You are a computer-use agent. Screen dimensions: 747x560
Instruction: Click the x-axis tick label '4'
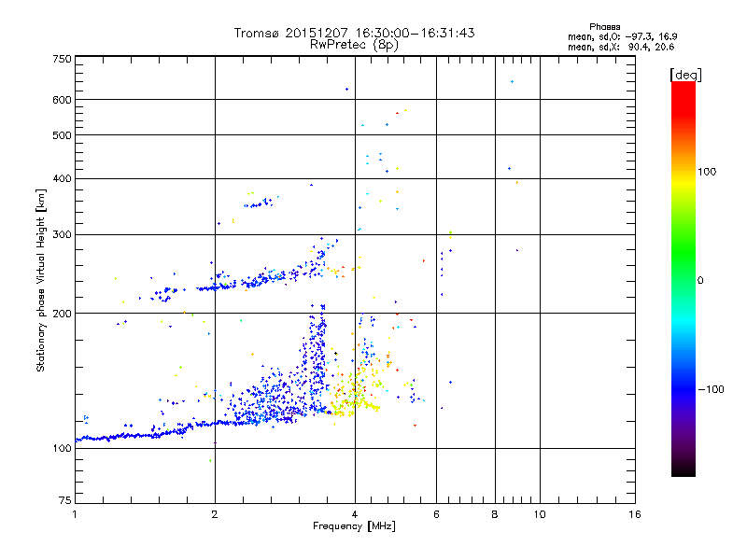pos(355,514)
